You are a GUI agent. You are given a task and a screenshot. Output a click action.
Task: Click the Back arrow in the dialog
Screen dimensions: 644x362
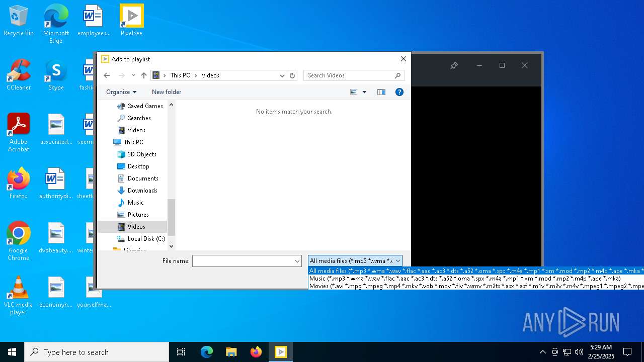107,75
